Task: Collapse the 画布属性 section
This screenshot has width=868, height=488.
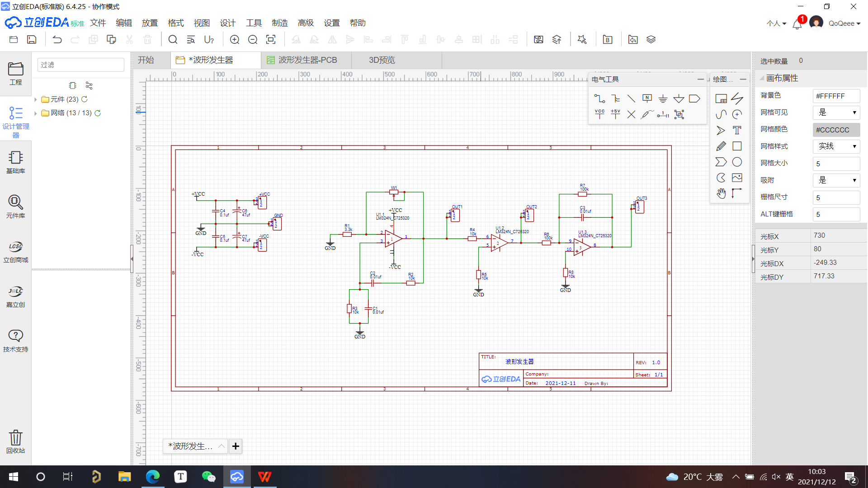Action: point(761,78)
